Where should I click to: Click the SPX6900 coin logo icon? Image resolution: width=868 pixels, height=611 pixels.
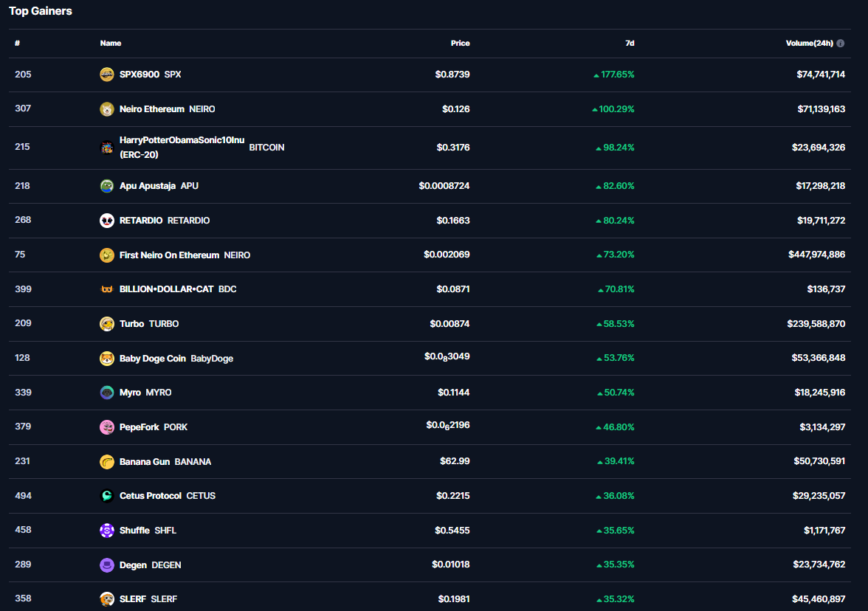coord(107,75)
